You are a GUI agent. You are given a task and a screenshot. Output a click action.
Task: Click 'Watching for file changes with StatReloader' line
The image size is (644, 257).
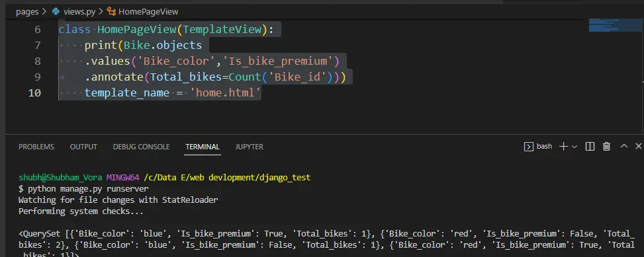click(x=118, y=200)
